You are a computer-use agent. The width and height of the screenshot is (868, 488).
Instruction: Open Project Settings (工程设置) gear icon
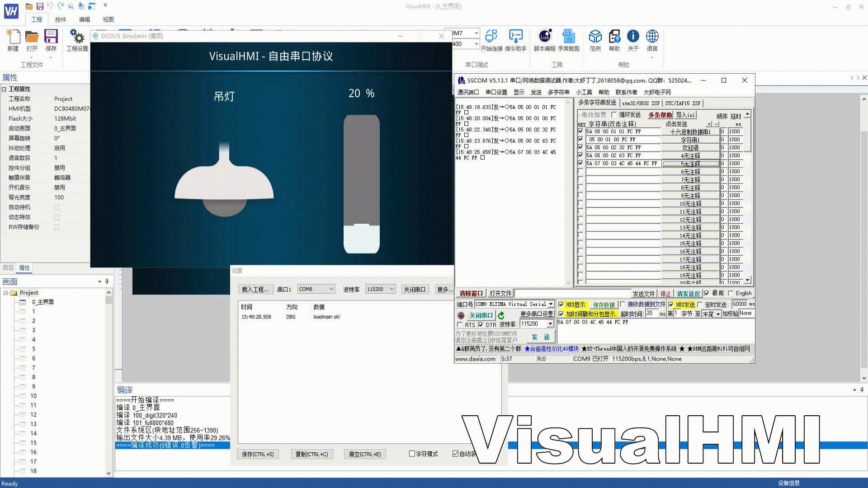click(77, 37)
